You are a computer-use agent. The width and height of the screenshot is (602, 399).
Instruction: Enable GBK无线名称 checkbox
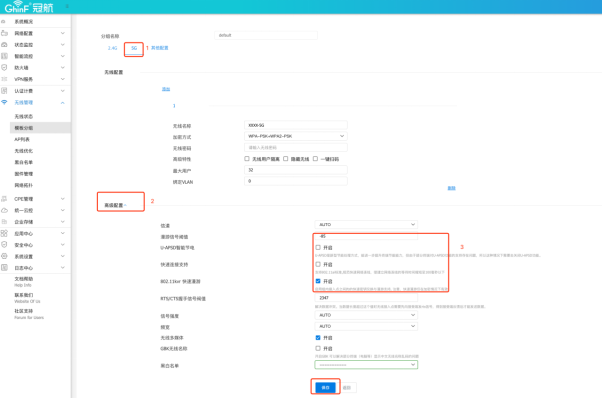click(318, 348)
